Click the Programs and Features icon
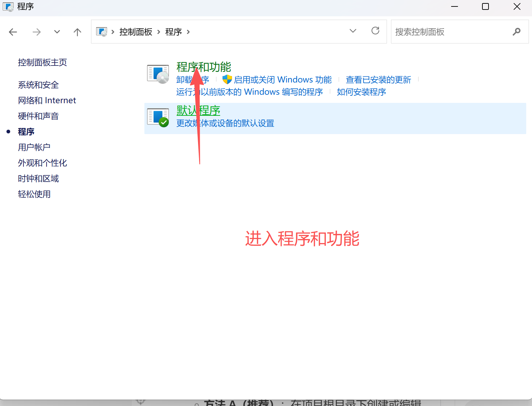The height and width of the screenshot is (406, 532). tap(158, 73)
